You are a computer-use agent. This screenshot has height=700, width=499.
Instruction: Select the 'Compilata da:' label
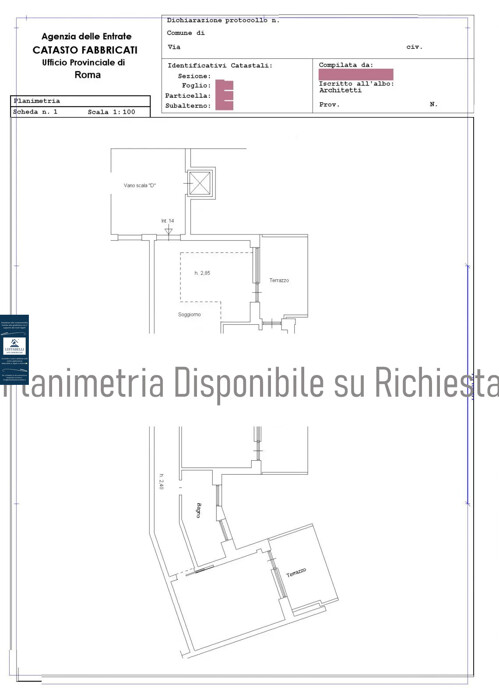346,65
